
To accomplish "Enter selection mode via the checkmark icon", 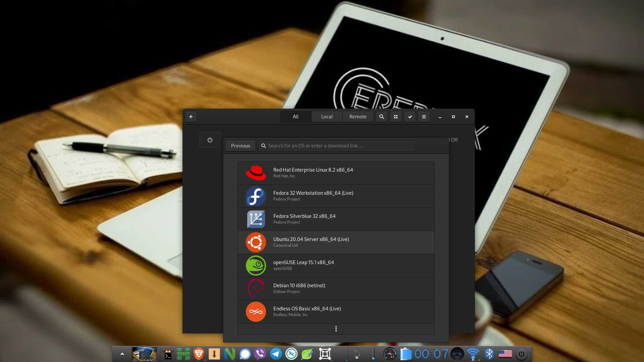I will [410, 117].
